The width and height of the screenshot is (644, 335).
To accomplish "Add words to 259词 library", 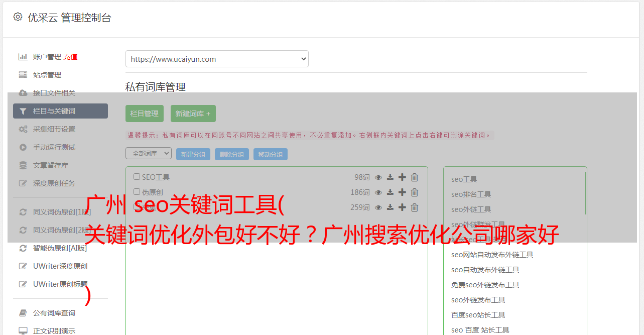I will coord(402,207).
